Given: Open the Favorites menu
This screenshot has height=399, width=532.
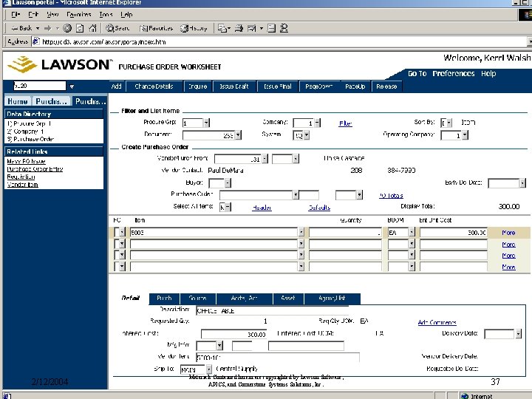Looking at the screenshot, I should pos(79,14).
